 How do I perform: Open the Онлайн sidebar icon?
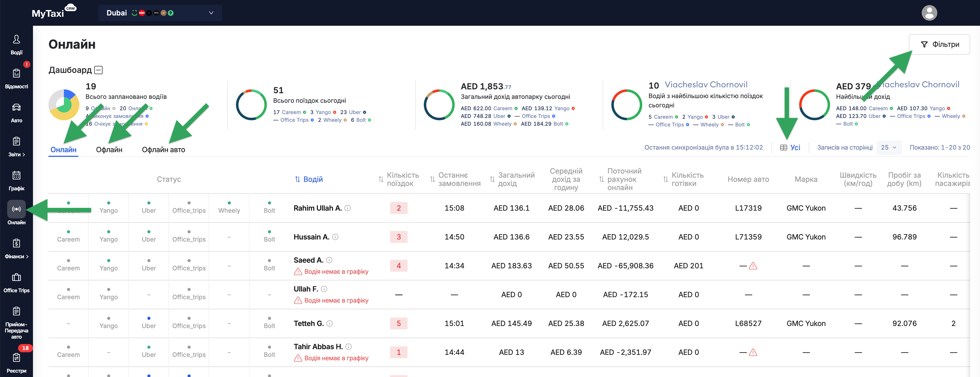pyautogui.click(x=16, y=209)
